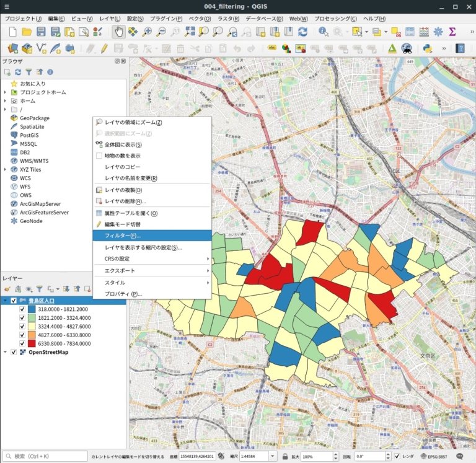Screen dimensions: 476x463
Task: Open the Python console icon
Action: click(427, 48)
